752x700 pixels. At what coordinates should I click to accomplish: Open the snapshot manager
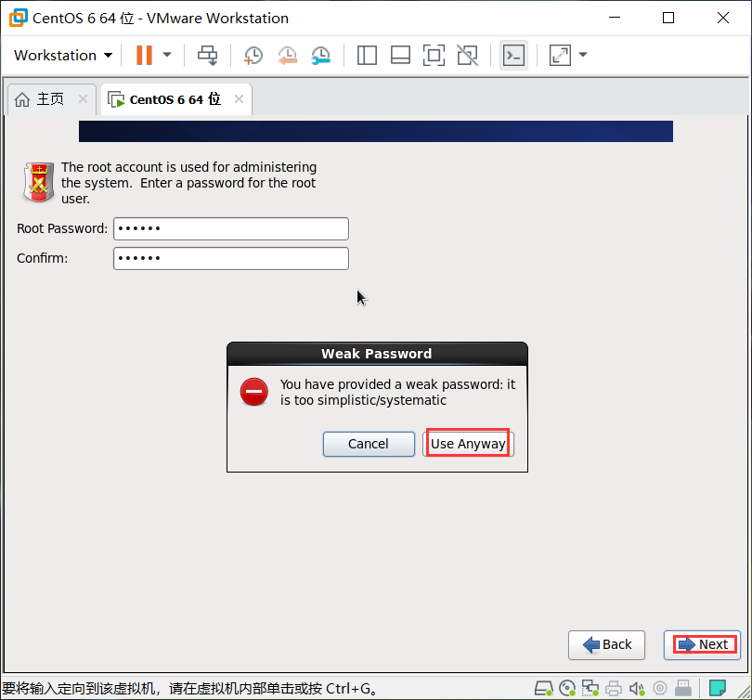320,55
